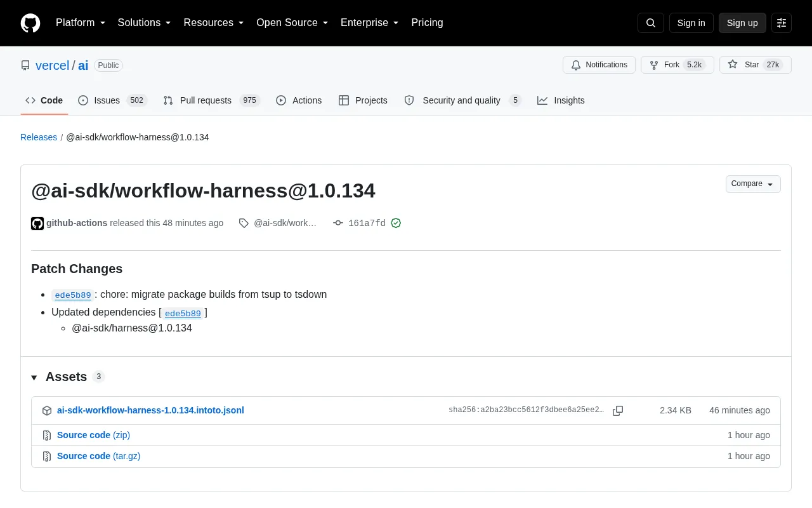Open the appearance settings icon button
The width and height of the screenshot is (812, 508).
[x=782, y=23]
